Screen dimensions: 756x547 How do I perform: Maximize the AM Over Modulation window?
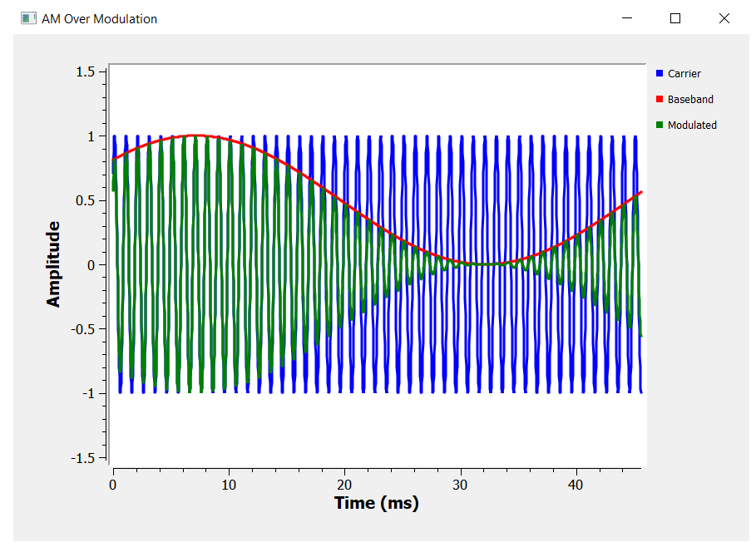(675, 18)
